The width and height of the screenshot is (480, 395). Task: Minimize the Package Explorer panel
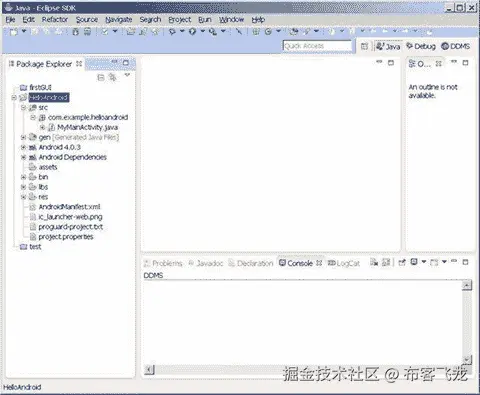pyautogui.click(x=114, y=62)
